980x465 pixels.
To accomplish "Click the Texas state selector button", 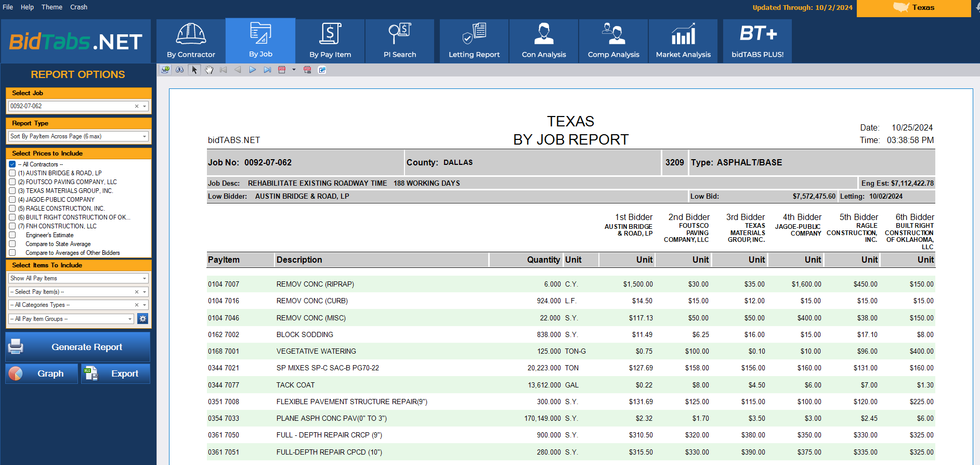I will tap(913, 8).
